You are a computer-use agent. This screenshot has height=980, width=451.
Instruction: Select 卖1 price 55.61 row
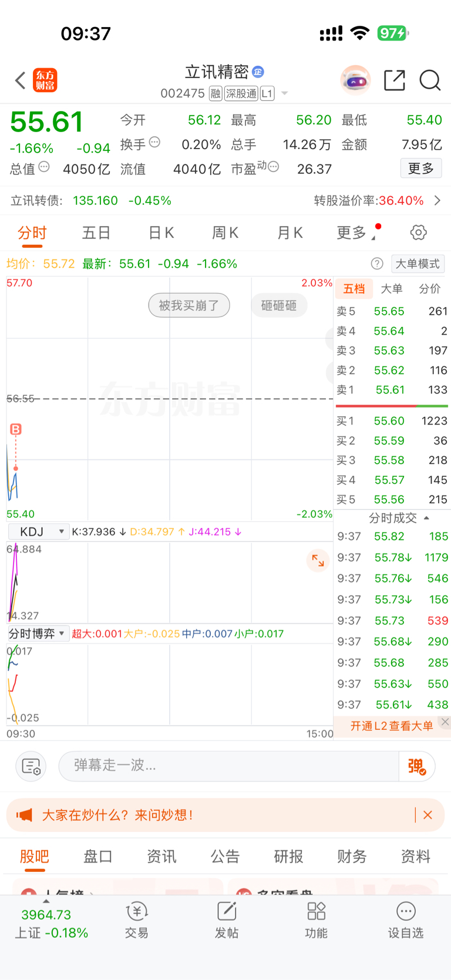point(392,390)
